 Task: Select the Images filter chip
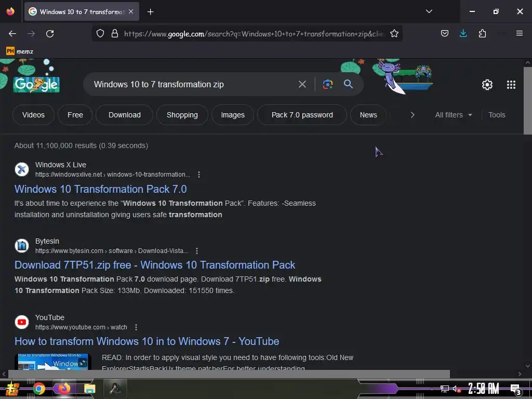coord(233,115)
